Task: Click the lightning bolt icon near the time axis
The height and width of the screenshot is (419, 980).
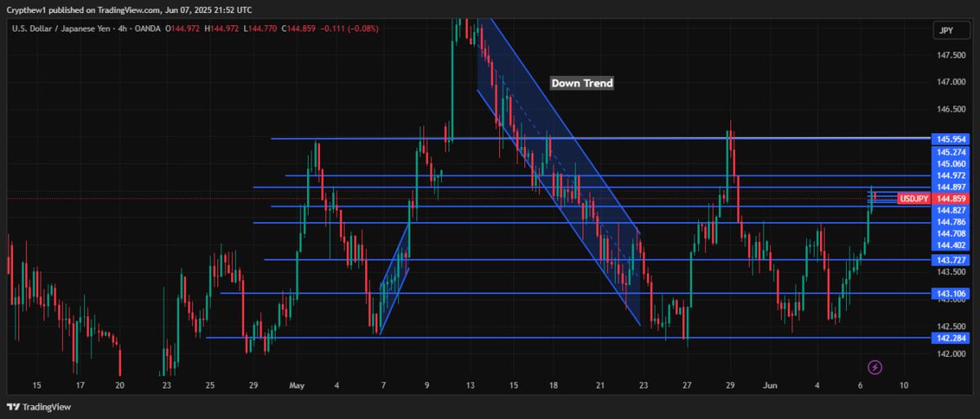Action: 875,368
